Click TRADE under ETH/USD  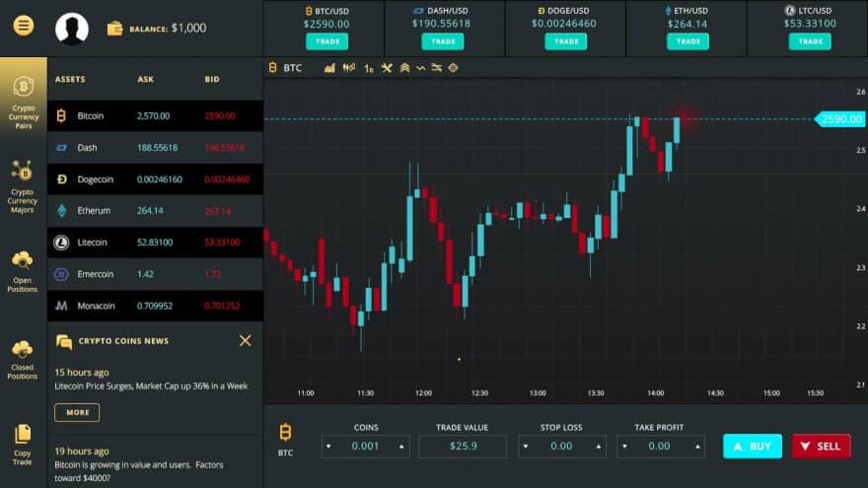(687, 41)
